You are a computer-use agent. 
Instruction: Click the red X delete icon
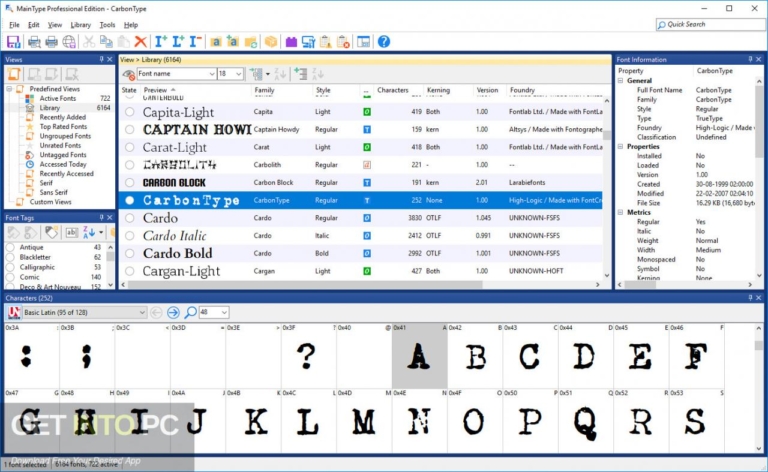click(x=141, y=42)
